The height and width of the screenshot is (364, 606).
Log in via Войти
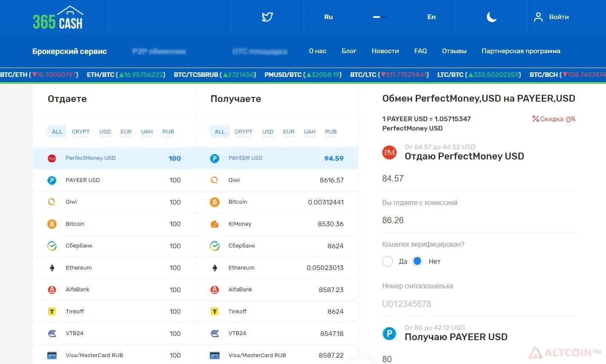[559, 17]
